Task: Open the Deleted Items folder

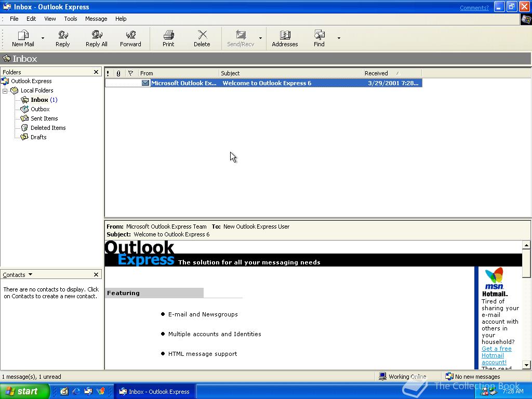Action: pos(48,128)
